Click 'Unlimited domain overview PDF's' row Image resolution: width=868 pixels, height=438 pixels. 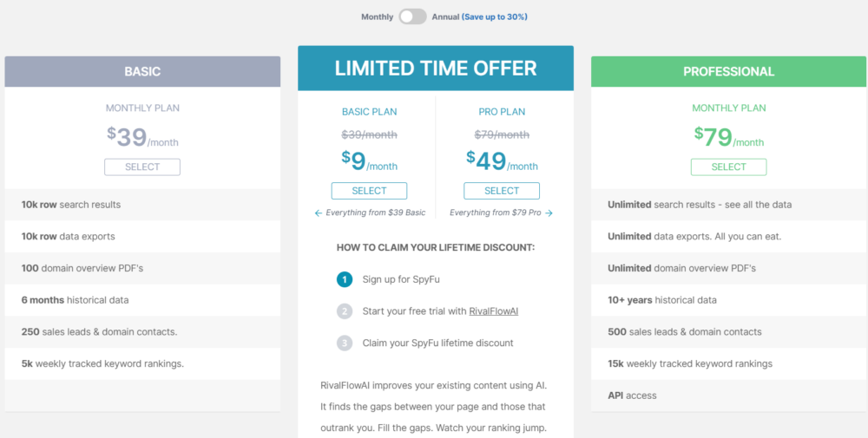tap(728, 268)
